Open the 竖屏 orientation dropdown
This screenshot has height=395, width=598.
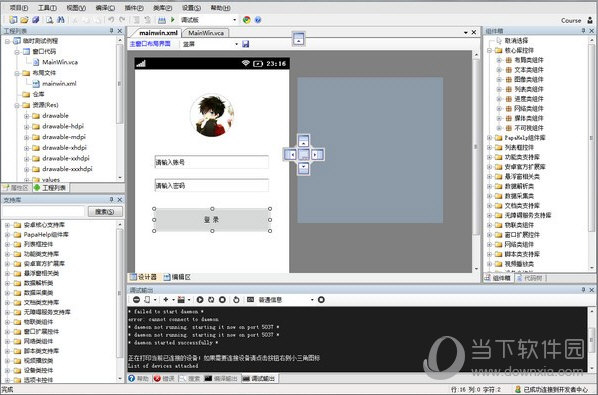pyautogui.click(x=236, y=44)
